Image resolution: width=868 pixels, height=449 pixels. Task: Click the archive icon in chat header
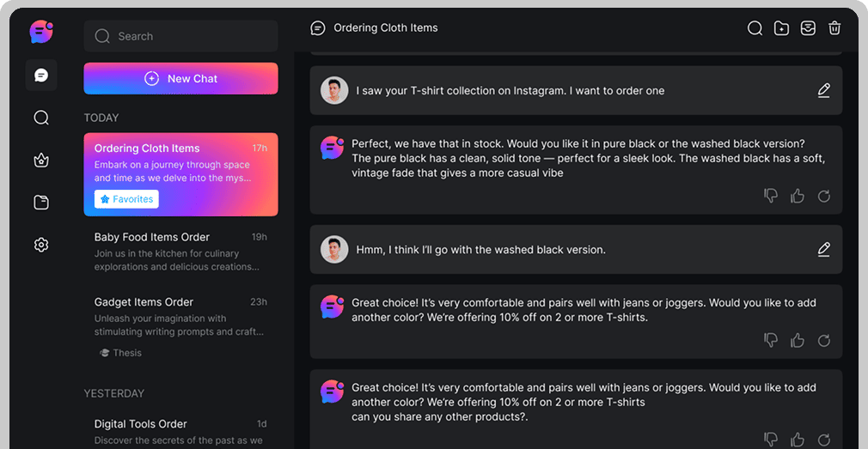pyautogui.click(x=808, y=28)
